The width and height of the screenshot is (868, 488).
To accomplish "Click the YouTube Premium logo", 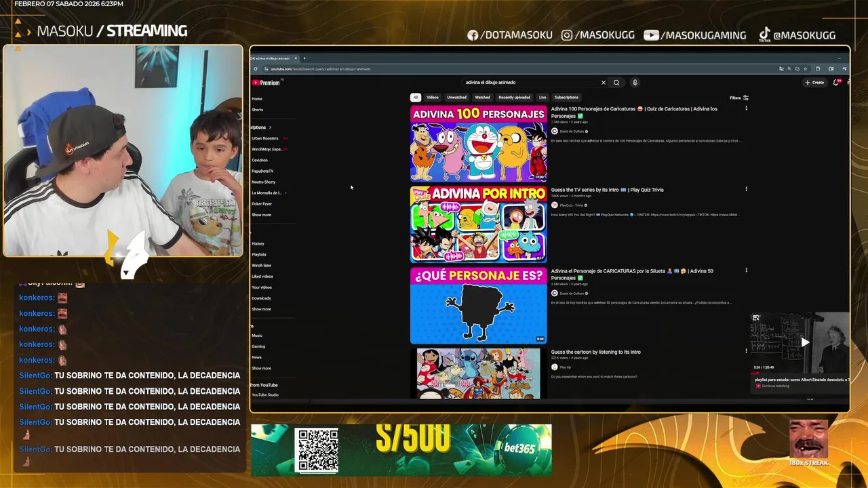I will 266,83.
